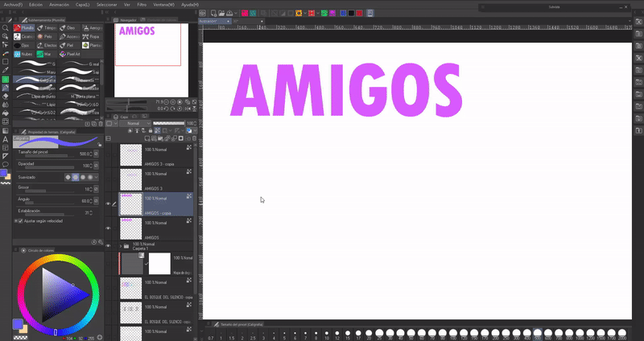Select the Eraser tool
644x341 pixels.
coord(6,97)
